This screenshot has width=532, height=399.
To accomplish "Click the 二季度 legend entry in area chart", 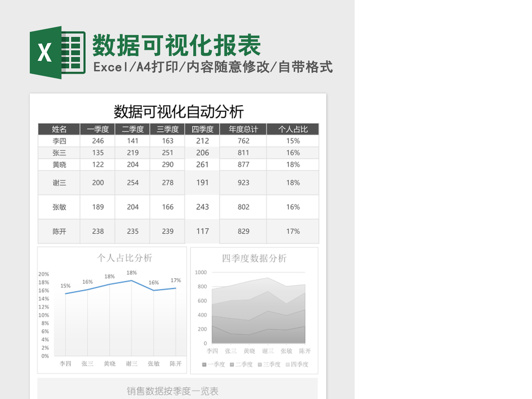I will [241, 364].
